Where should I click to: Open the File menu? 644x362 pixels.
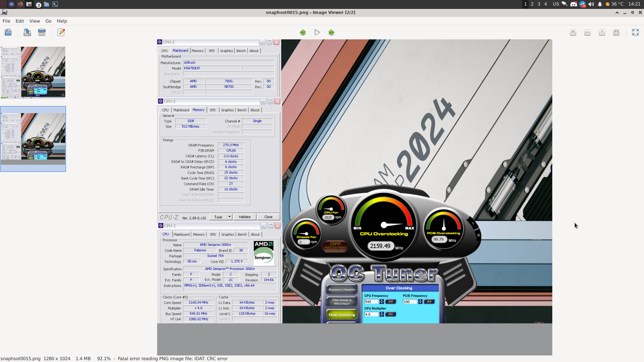point(6,21)
